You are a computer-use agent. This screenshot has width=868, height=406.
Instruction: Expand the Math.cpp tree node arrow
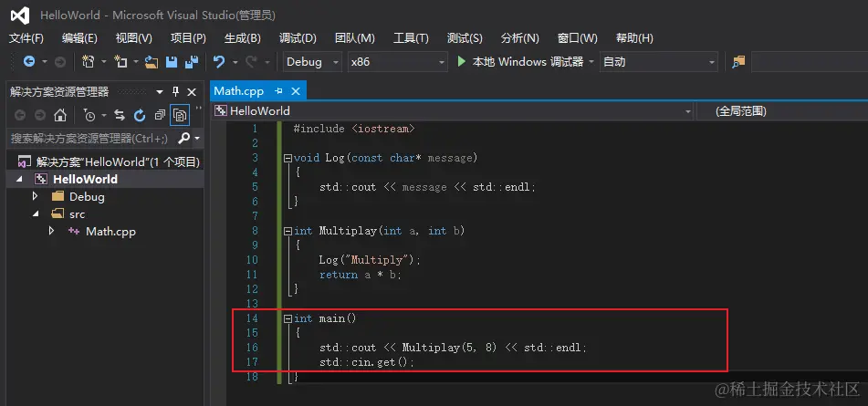coord(51,231)
